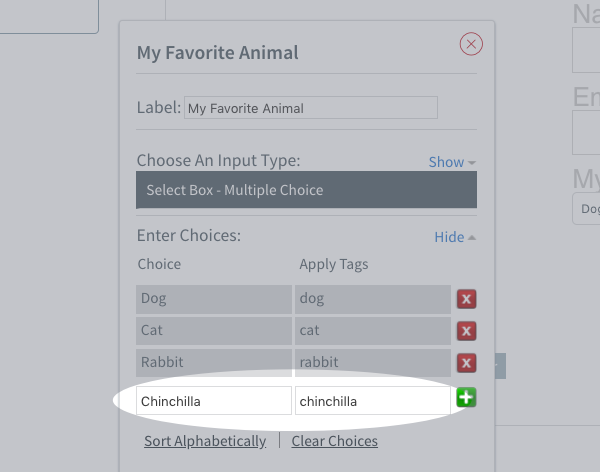This screenshot has width=600, height=472.
Task: Delete the Rabbit choice row
Action: (466, 363)
